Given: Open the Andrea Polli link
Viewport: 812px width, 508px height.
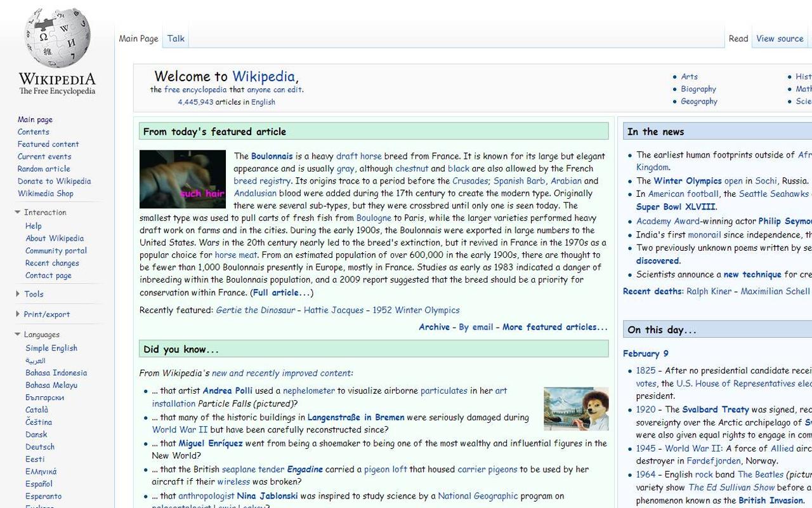Looking at the screenshot, I should 227,391.
